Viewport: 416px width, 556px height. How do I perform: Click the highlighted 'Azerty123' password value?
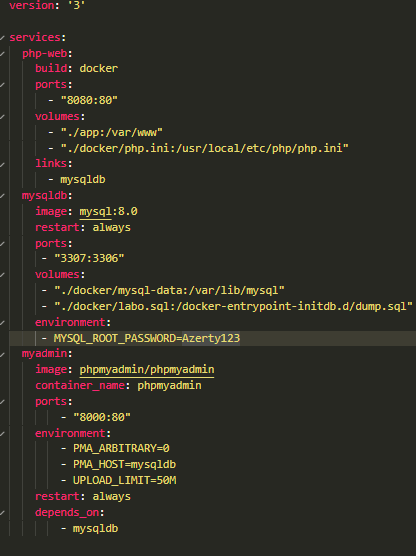point(211,338)
